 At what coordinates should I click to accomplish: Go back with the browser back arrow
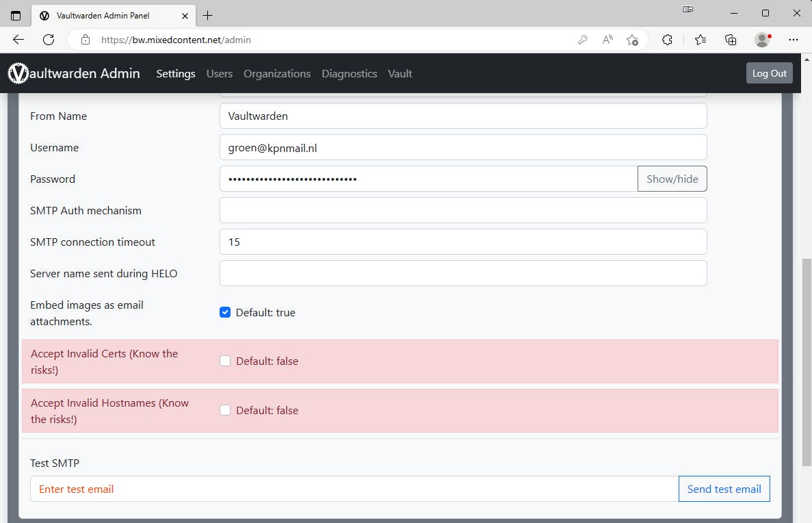[18, 40]
